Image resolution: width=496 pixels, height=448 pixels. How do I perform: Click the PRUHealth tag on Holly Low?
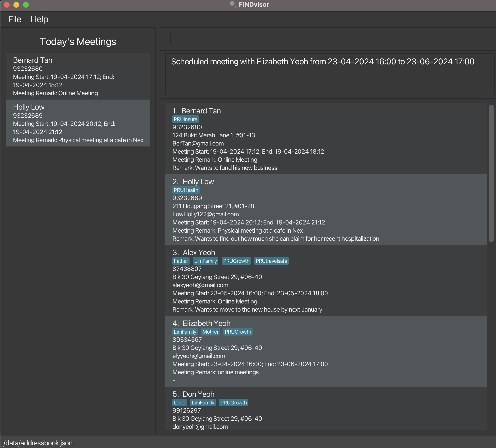point(186,190)
